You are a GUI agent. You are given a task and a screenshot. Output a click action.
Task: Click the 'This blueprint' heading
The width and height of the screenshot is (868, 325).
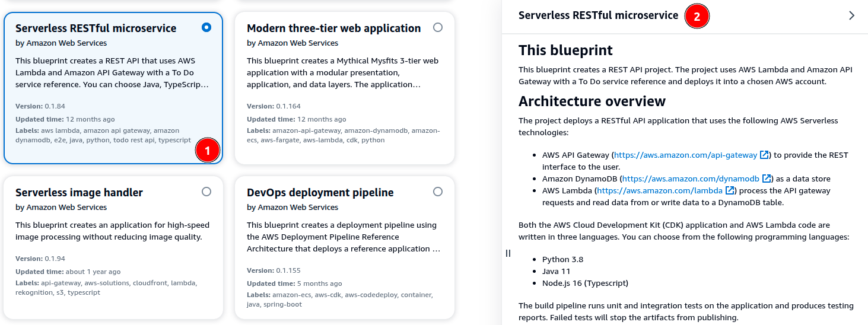tap(565, 50)
